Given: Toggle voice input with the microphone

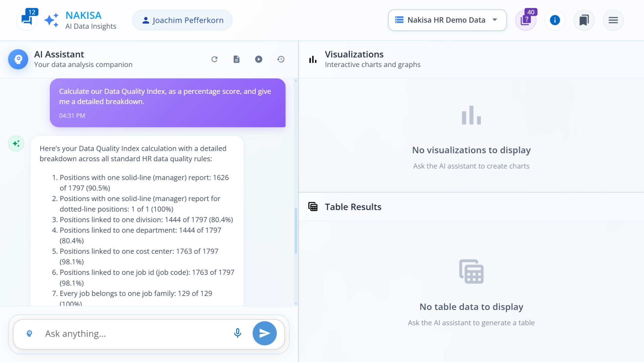Looking at the screenshot, I should (x=237, y=333).
